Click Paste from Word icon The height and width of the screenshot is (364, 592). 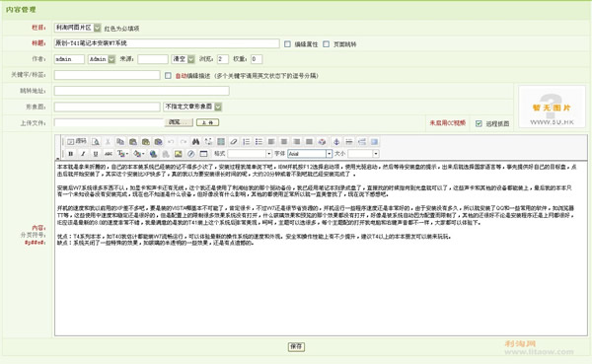(x=158, y=142)
